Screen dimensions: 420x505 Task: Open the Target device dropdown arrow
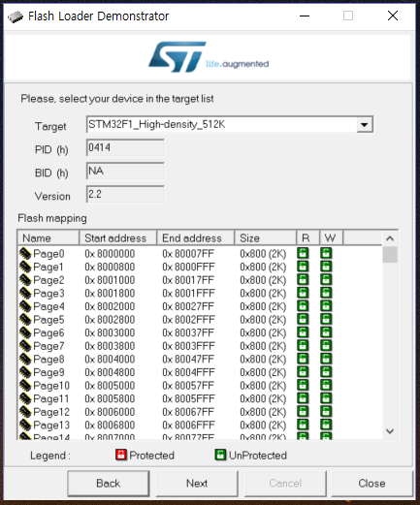click(x=365, y=125)
